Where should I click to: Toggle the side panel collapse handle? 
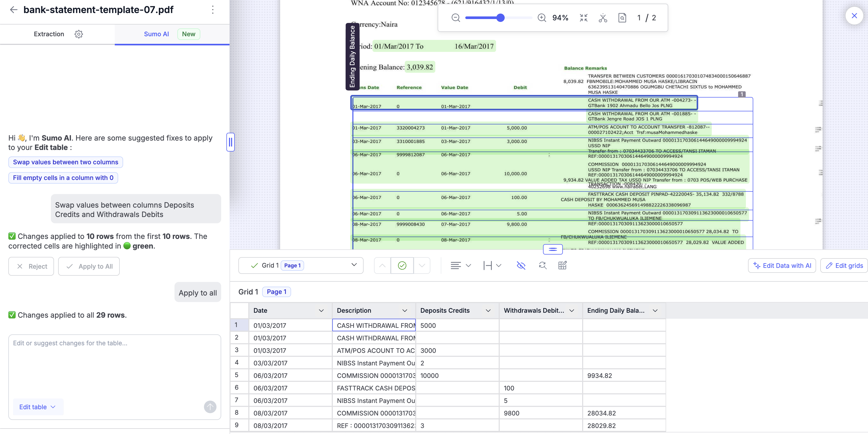click(231, 142)
